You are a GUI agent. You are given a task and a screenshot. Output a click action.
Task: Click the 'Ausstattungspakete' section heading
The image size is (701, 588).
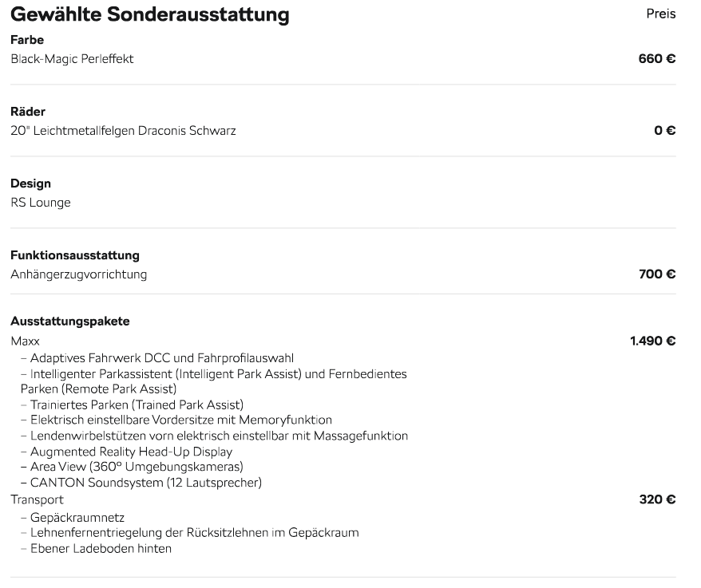70,322
